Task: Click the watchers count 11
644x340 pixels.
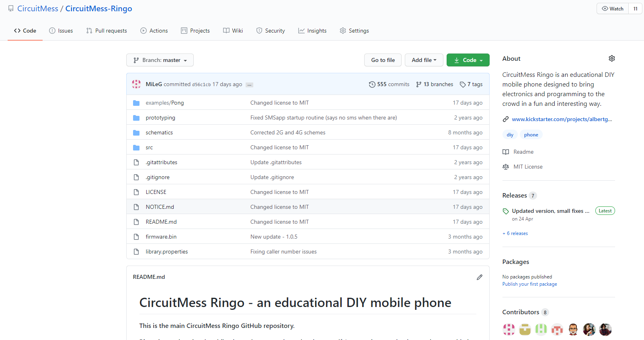Action: (x=635, y=8)
